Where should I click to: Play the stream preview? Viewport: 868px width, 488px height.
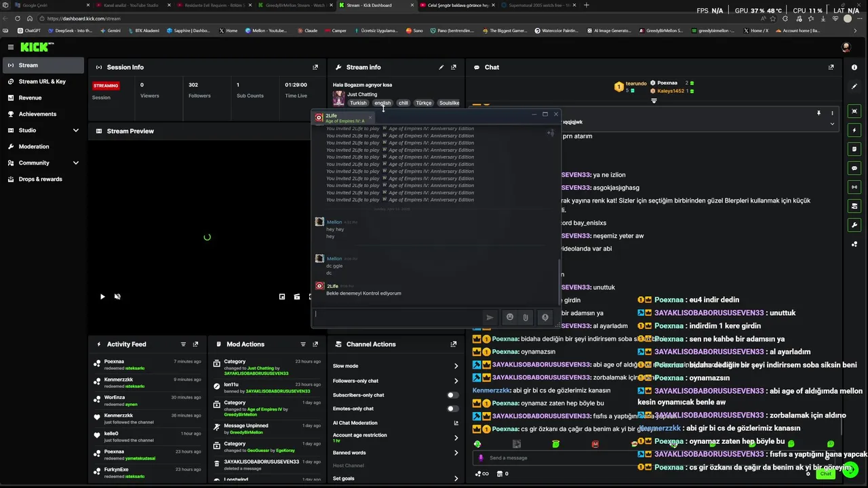(102, 296)
